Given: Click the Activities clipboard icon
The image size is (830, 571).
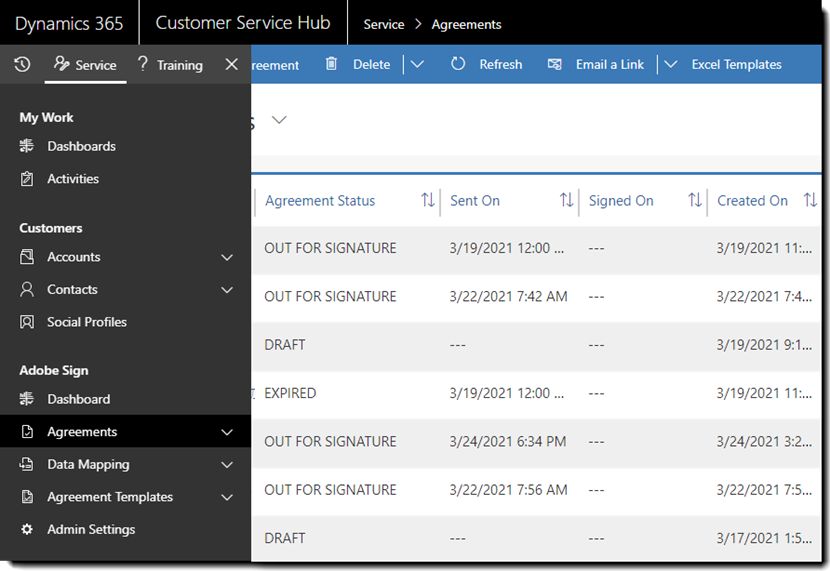Looking at the screenshot, I should point(26,179).
